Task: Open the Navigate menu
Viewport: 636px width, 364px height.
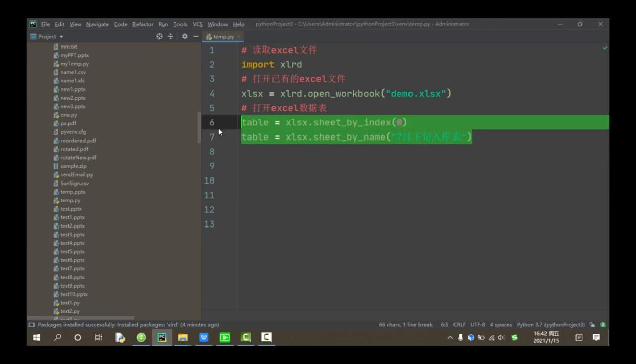Action: coord(97,24)
